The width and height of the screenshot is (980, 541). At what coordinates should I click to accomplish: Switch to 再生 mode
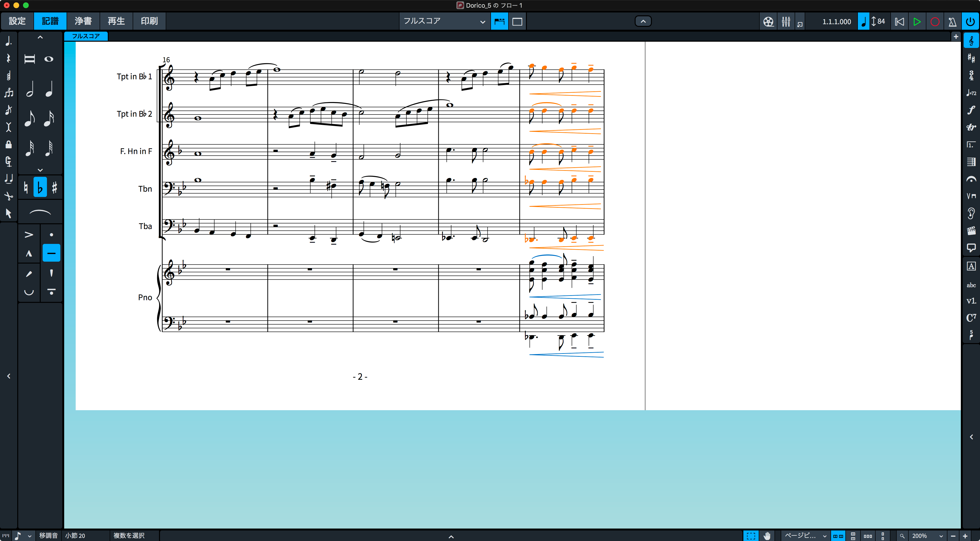(x=116, y=21)
